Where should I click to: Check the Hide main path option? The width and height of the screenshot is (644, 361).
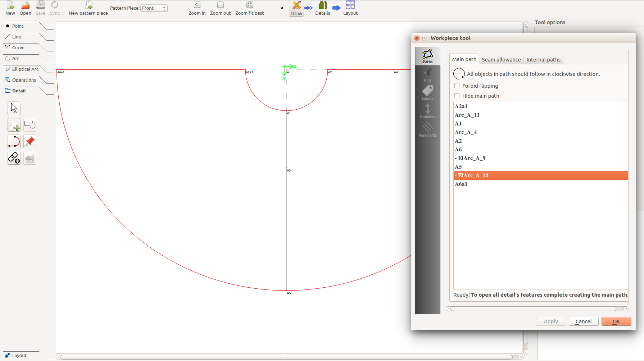tap(457, 96)
